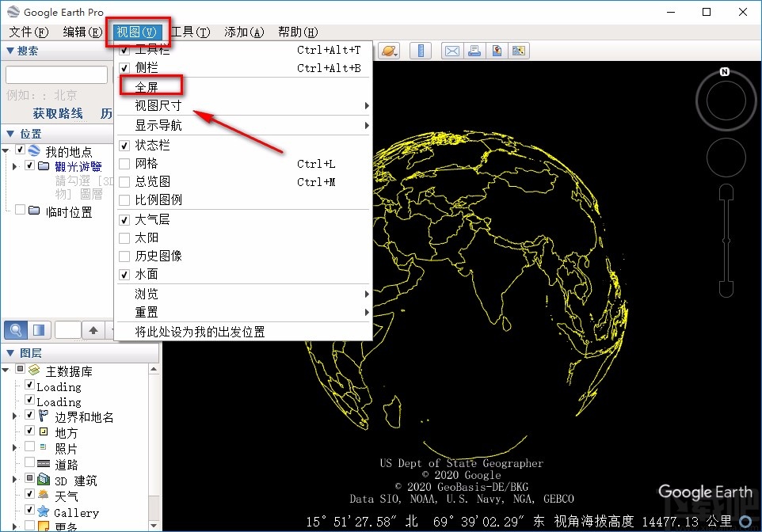Click layers panel scrollbar down arrow

154,526
